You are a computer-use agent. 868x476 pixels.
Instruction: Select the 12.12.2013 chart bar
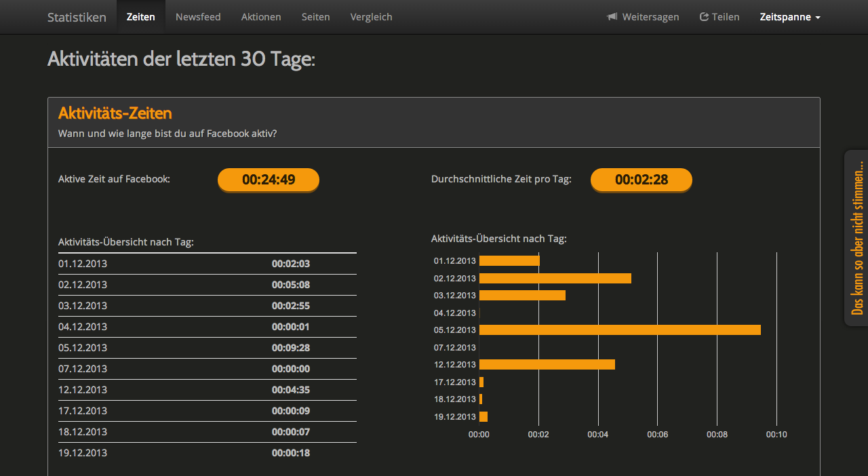(x=547, y=365)
